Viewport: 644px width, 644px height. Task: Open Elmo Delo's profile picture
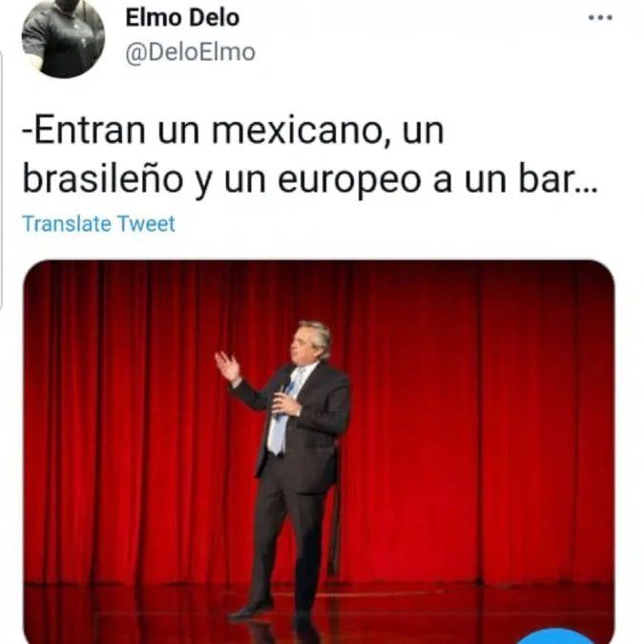pyautogui.click(x=63, y=37)
